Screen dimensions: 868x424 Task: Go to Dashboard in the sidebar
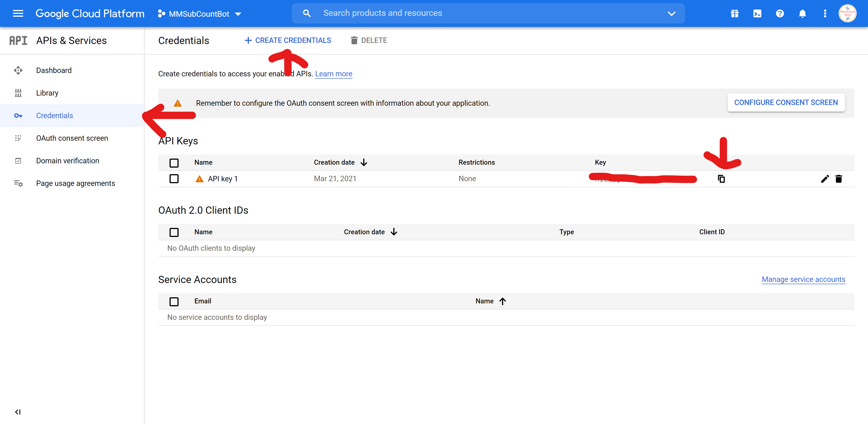72,70
